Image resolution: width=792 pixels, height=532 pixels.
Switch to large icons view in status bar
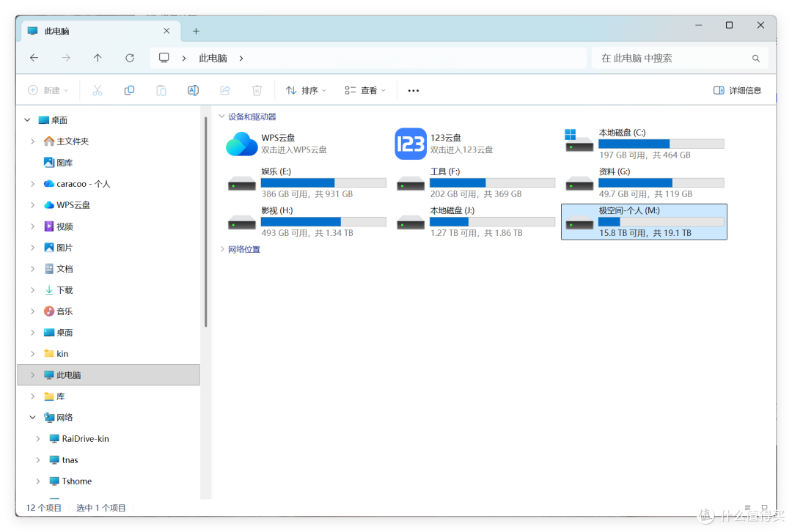(x=765, y=508)
